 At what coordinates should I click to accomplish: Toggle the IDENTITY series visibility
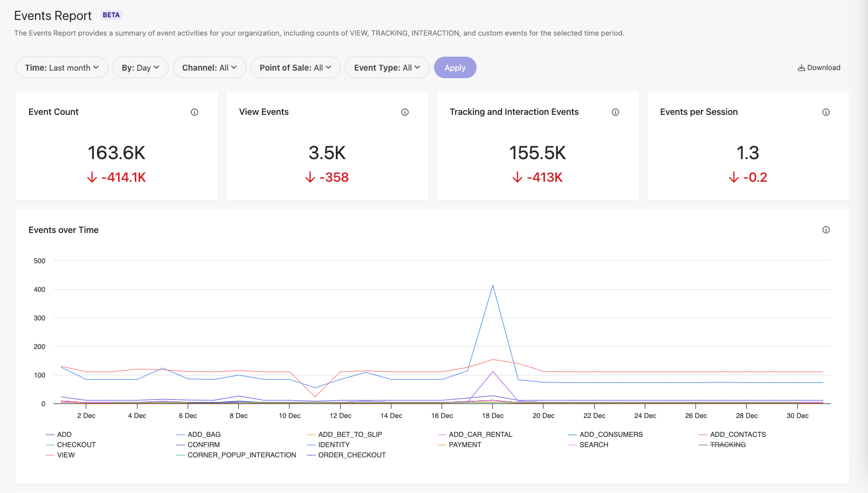coord(335,444)
